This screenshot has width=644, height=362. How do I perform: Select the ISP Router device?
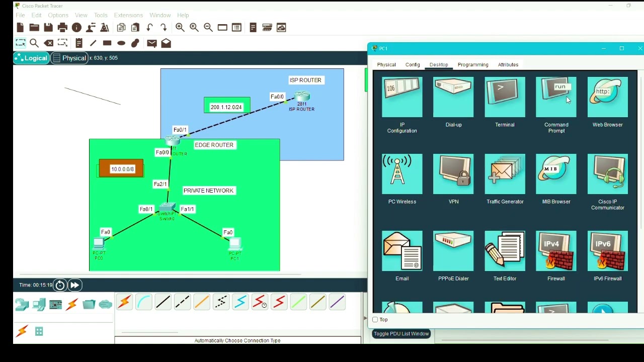302,96
